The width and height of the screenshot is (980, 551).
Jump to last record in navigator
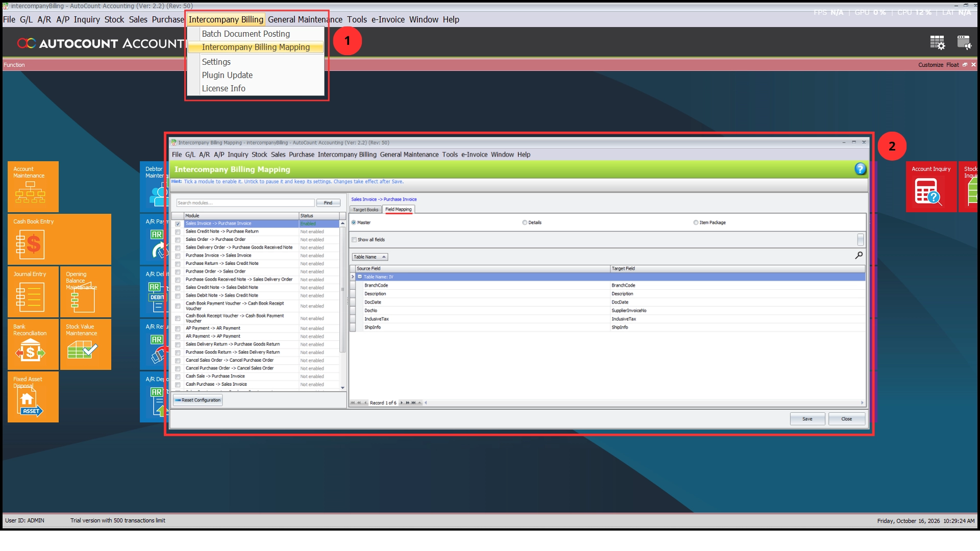point(413,403)
